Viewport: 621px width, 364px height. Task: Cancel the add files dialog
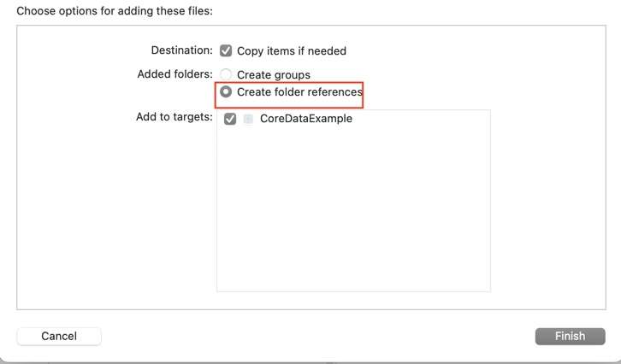point(59,336)
